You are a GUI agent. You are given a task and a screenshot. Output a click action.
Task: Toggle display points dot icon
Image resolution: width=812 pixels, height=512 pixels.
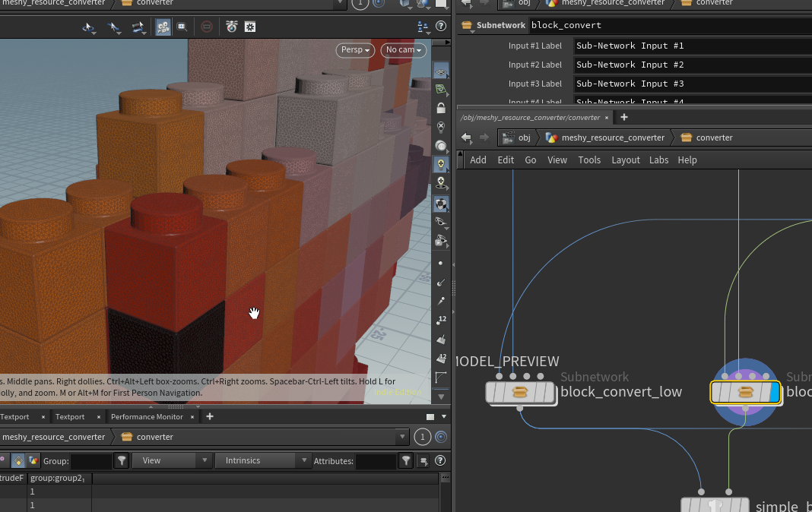[441, 264]
